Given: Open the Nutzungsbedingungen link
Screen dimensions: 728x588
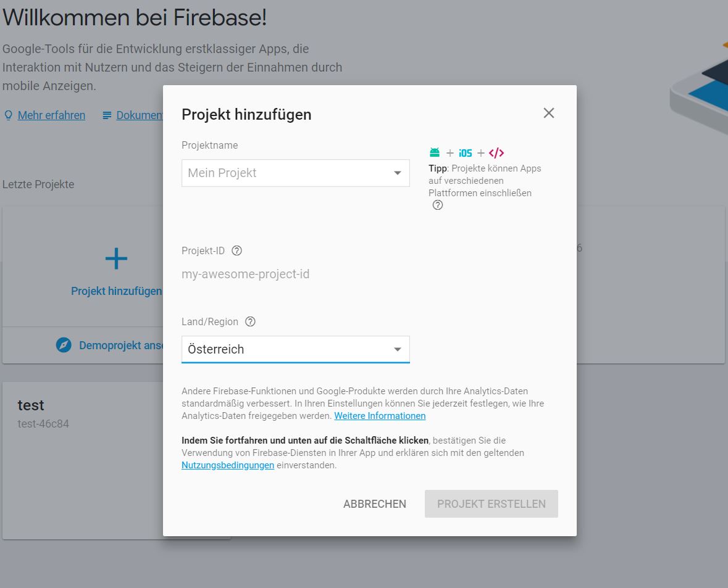Looking at the screenshot, I should point(227,465).
